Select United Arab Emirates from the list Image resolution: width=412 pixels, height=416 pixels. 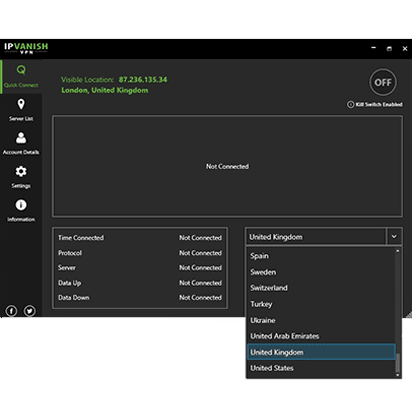[321, 336]
